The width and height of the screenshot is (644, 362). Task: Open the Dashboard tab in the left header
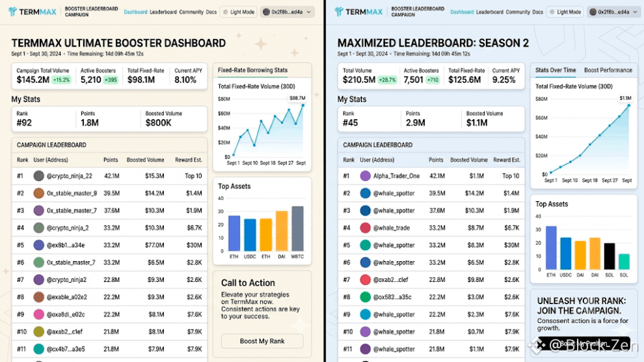[x=135, y=12]
